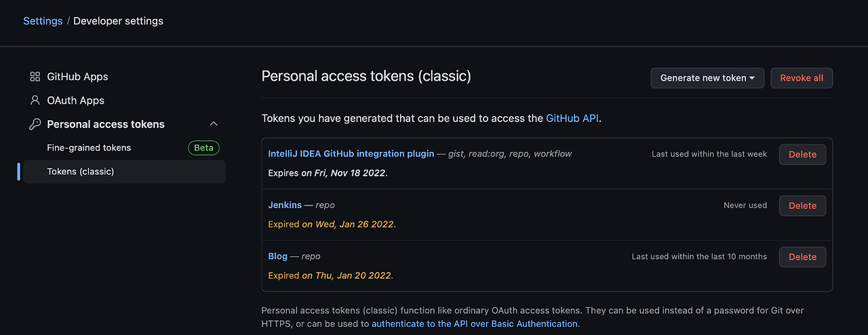
Task: Open the Fine-grained tokens page
Action: [89, 148]
